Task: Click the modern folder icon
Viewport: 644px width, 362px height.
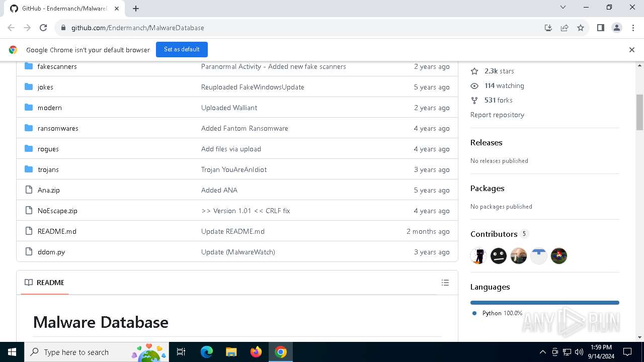Action: tap(29, 108)
